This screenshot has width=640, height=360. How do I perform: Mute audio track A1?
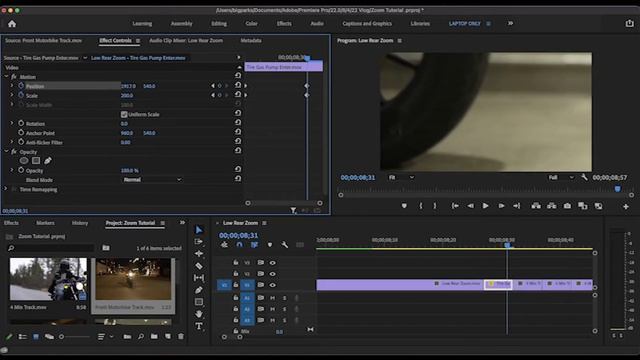click(x=272, y=298)
